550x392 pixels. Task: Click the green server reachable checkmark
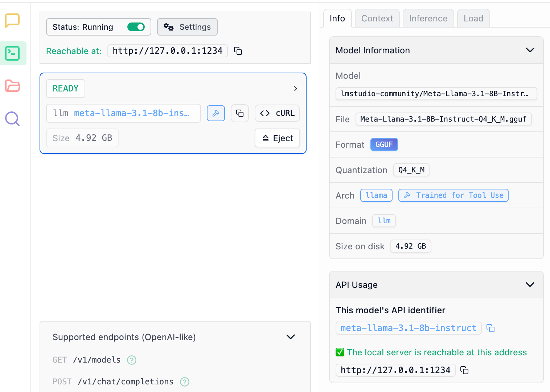[340, 352]
